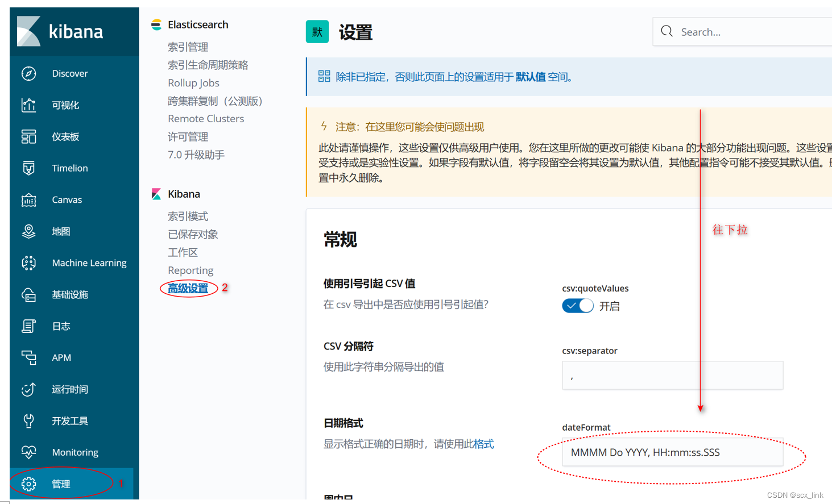Open 索引模式 link
The height and width of the screenshot is (504, 832).
pos(188,216)
